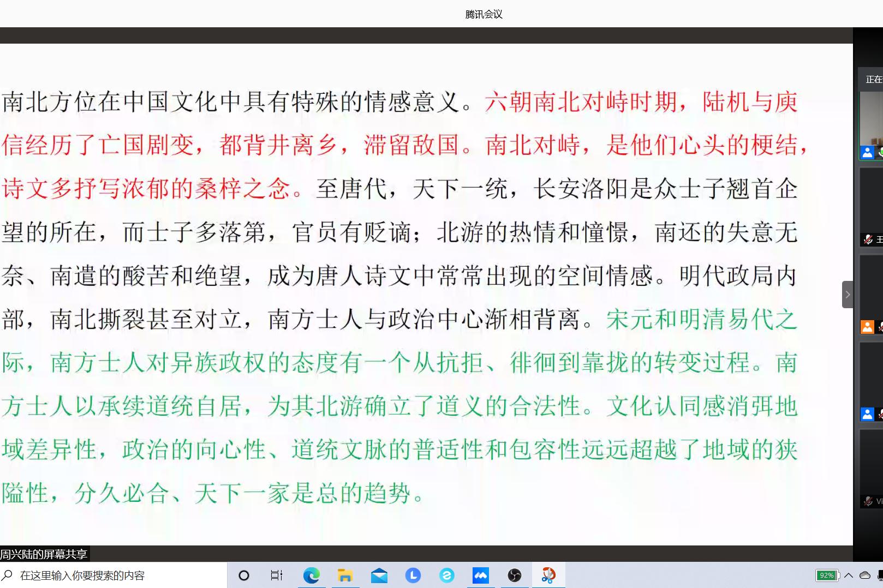This screenshot has height=588, width=883.
Task: Open OBS Studio from the taskbar
Action: coord(514,575)
